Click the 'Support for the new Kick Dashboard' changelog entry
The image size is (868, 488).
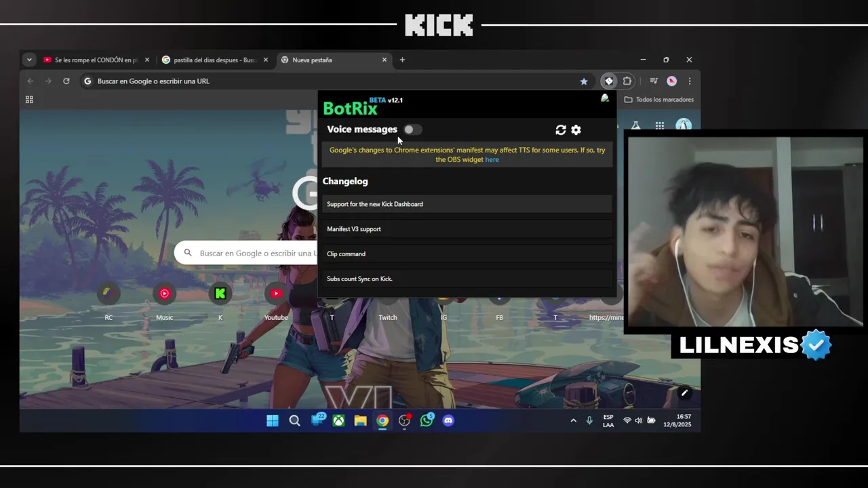coord(467,204)
